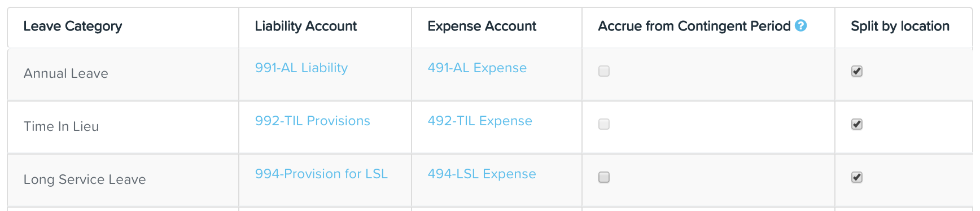
Task: Uncheck Split by location for Annual Leave
Action: point(857,71)
